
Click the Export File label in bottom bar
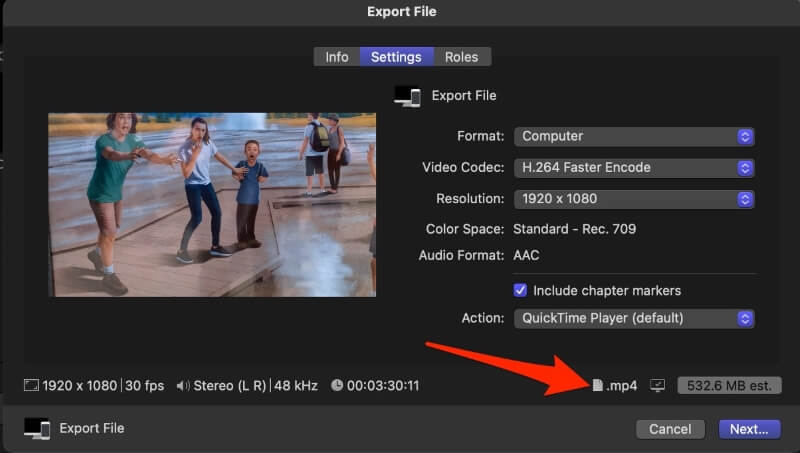(92, 428)
